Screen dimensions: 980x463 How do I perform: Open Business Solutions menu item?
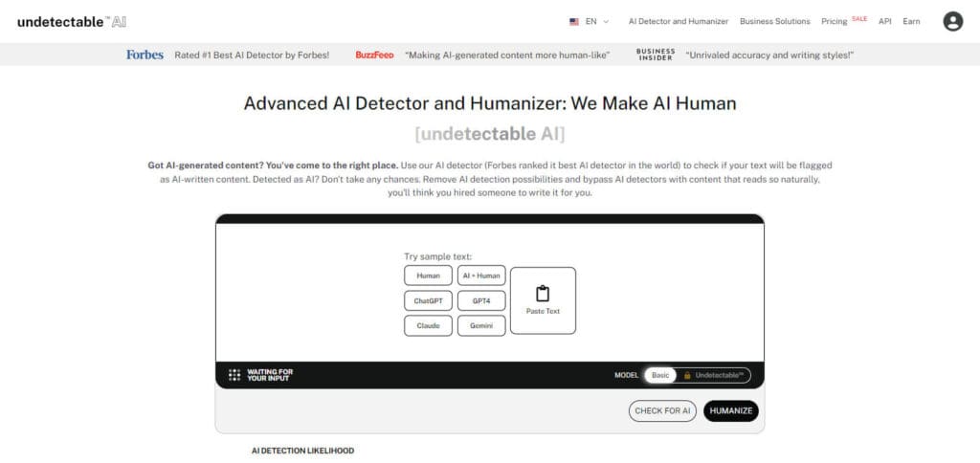pos(774,21)
